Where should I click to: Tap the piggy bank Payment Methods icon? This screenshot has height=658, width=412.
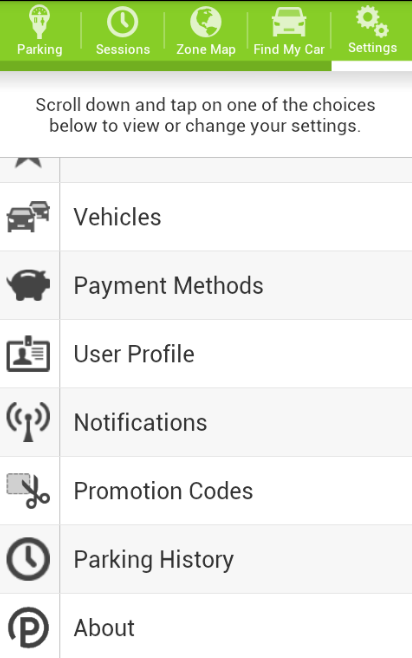coord(29,285)
